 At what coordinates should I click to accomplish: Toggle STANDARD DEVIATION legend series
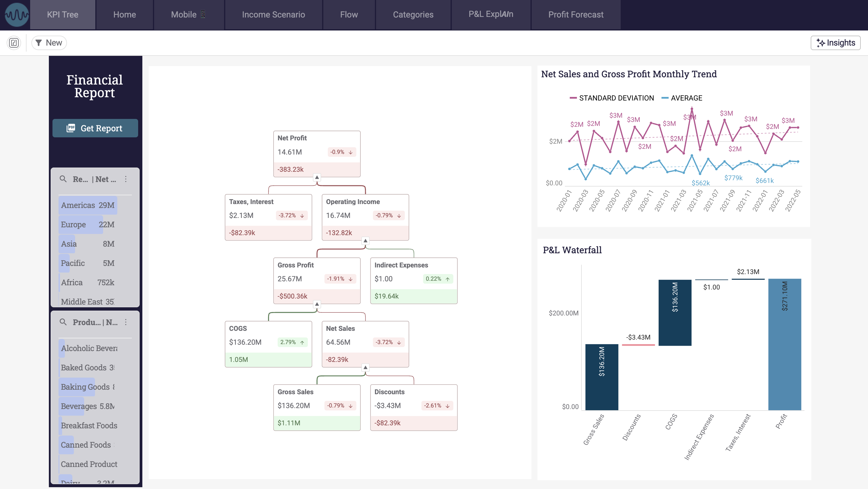[612, 98]
